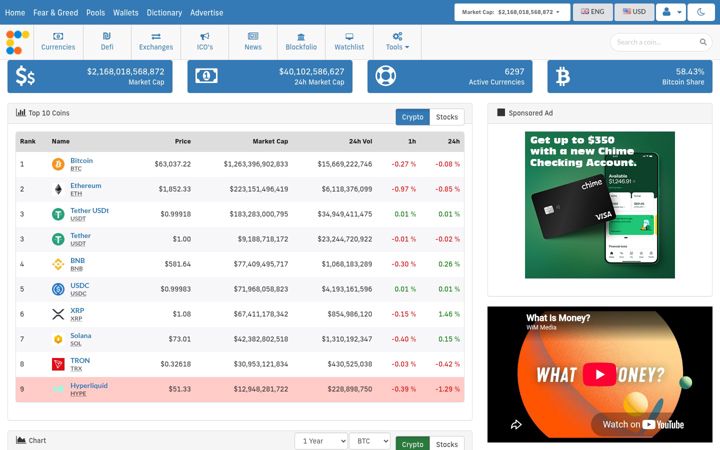Click the Active Currencies lifebuoy icon
Screen dimensions: 720x450
point(385,76)
